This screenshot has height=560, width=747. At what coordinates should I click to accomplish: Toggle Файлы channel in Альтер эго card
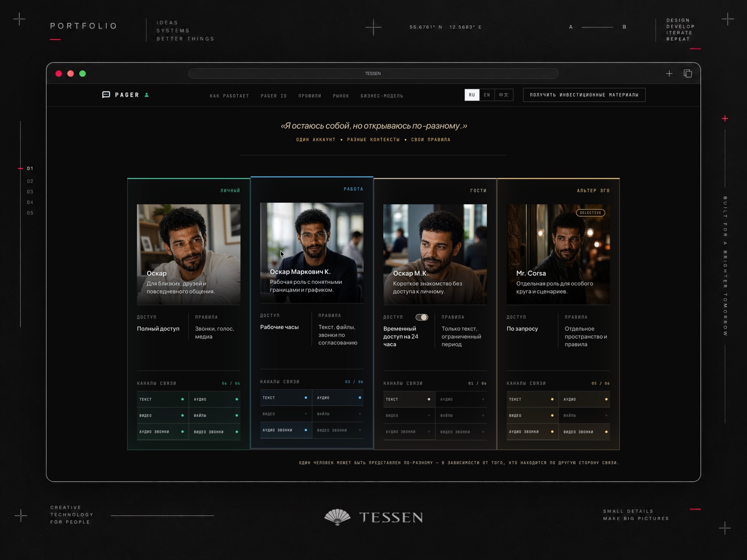585,415
